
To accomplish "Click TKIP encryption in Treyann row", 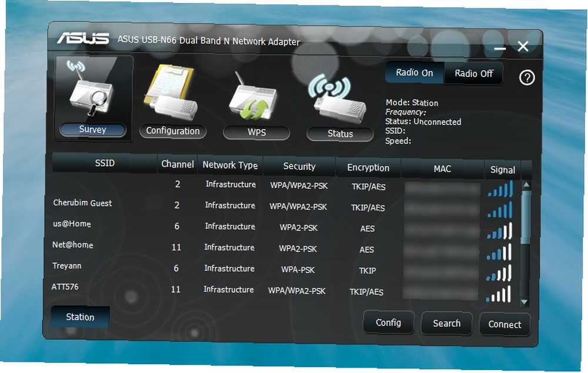I will (x=367, y=271).
